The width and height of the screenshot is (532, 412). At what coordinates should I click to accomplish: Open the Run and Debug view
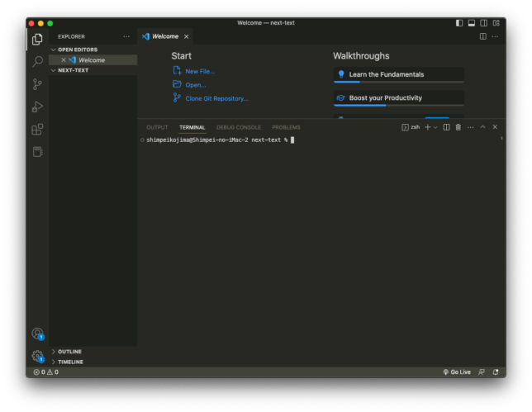pyautogui.click(x=37, y=107)
